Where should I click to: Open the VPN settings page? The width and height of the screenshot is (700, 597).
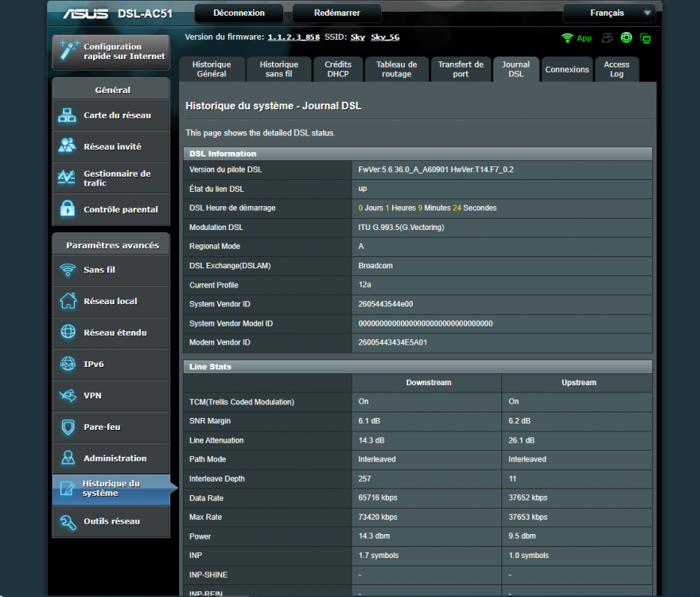(111, 396)
